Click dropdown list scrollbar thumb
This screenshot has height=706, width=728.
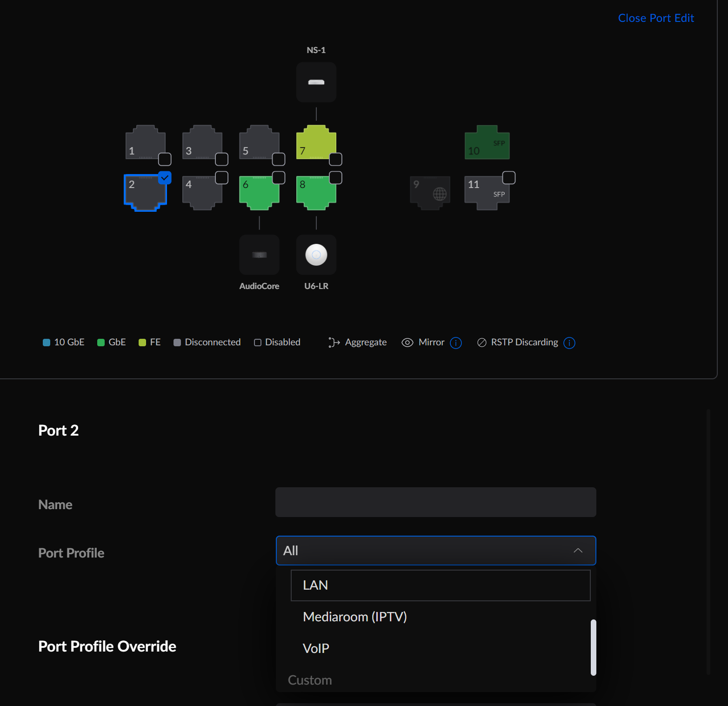coord(594,647)
